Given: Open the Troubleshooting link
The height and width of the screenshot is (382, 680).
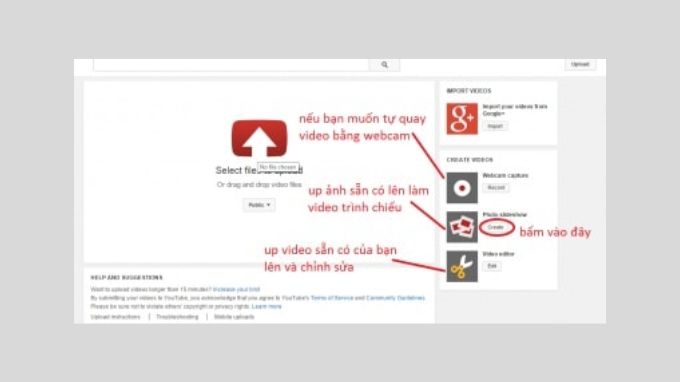Looking at the screenshot, I should [x=177, y=317].
